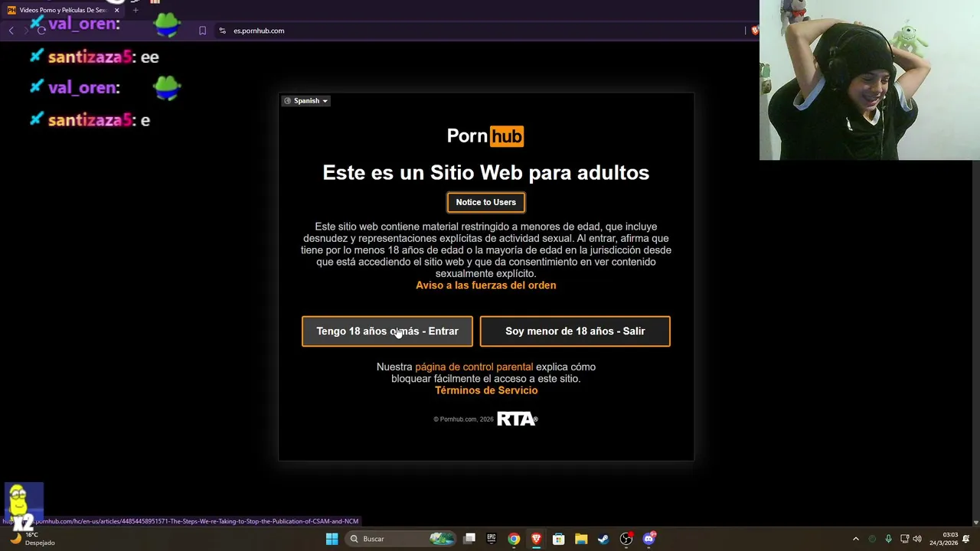Click the Brave shield icon near address bar
This screenshot has height=551, width=980.
(x=755, y=31)
